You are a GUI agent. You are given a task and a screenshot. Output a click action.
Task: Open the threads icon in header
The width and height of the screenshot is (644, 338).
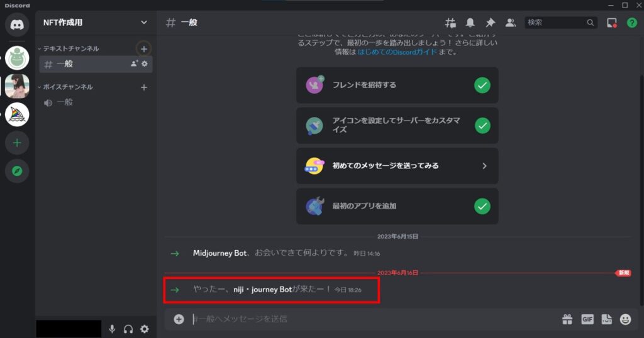click(450, 23)
